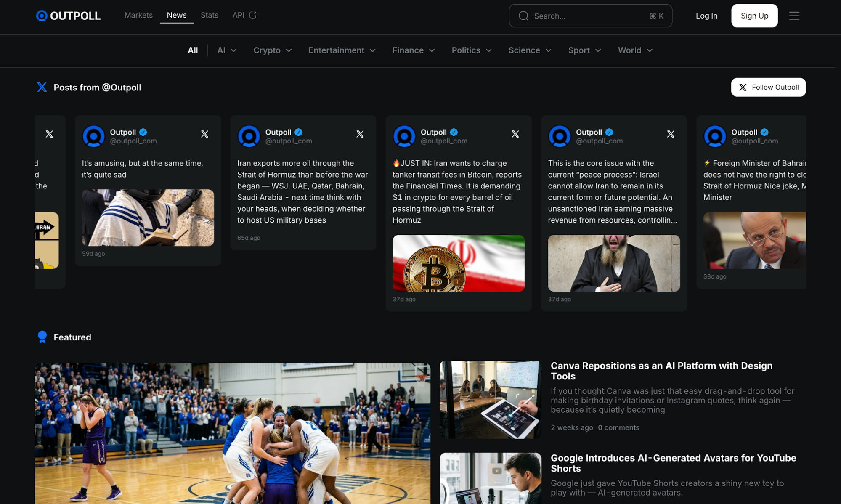Click the Log In button
Image resolution: width=841 pixels, height=504 pixels.
tap(706, 16)
